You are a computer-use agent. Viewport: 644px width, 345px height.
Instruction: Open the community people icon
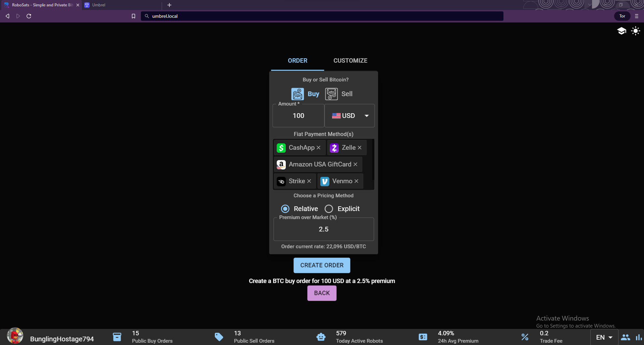point(625,337)
